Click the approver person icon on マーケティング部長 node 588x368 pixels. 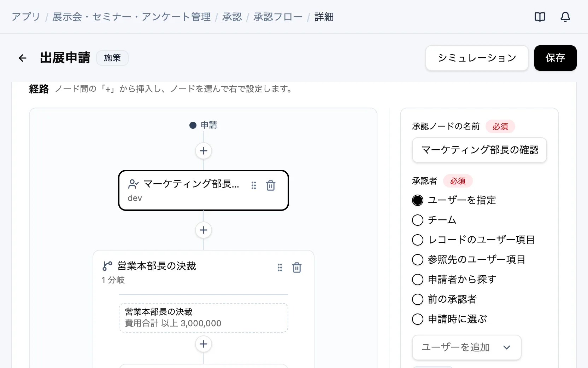[x=133, y=184]
